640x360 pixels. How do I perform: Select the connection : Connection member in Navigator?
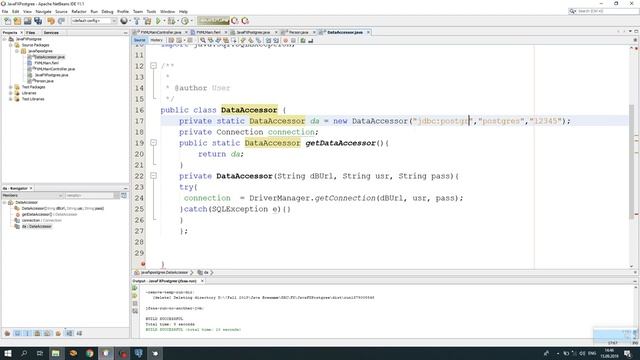click(x=41, y=220)
